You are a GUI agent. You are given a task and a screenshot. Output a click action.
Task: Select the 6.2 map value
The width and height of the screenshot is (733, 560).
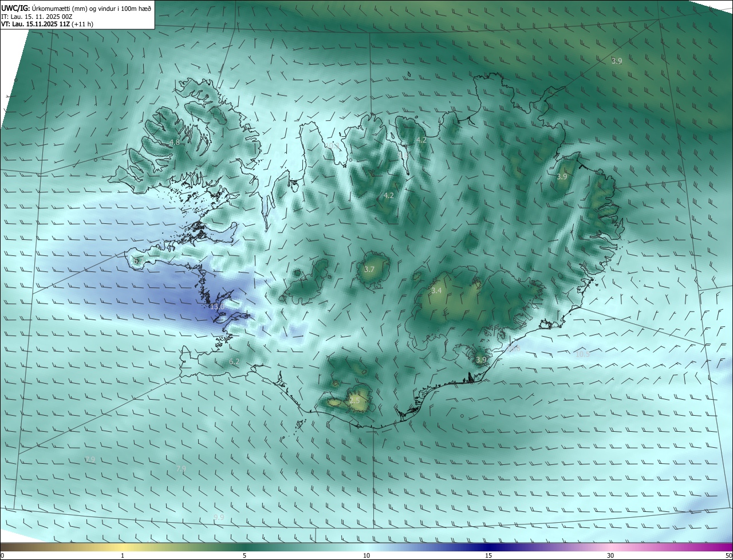[x=234, y=361]
